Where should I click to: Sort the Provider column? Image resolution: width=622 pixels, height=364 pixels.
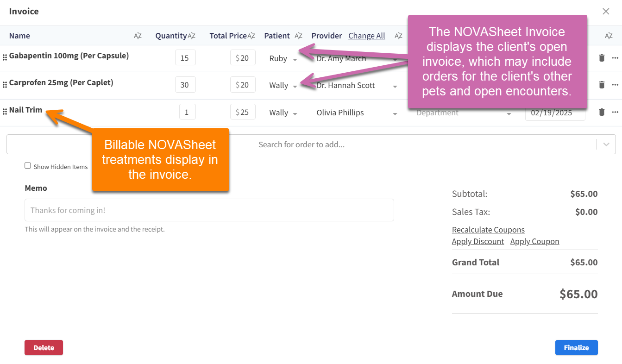[398, 35]
